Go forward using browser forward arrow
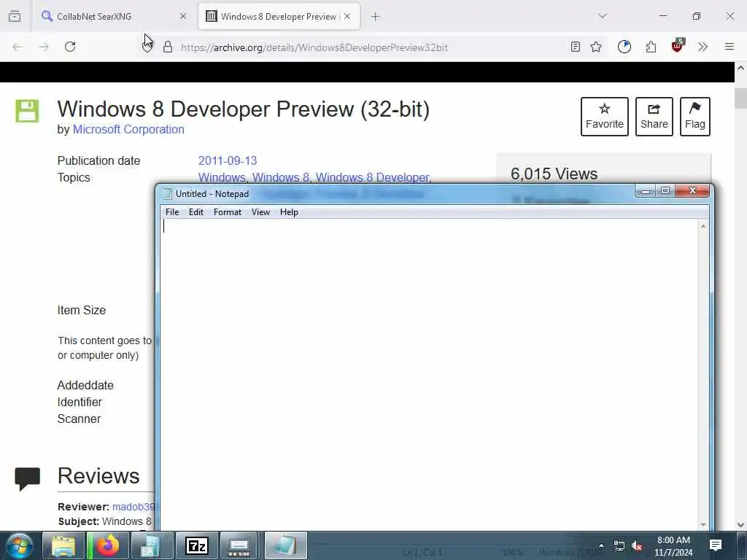This screenshot has height=560, width=747. point(44,47)
